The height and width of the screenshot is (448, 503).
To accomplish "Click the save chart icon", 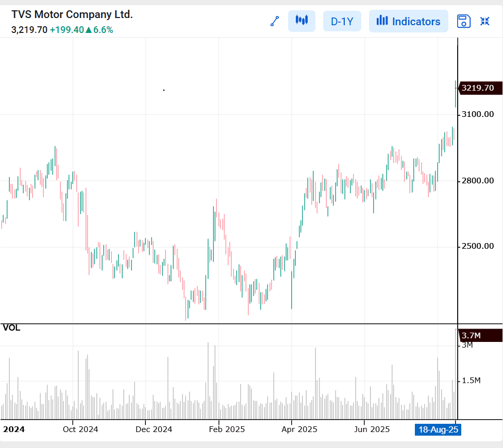I will pyautogui.click(x=463, y=22).
